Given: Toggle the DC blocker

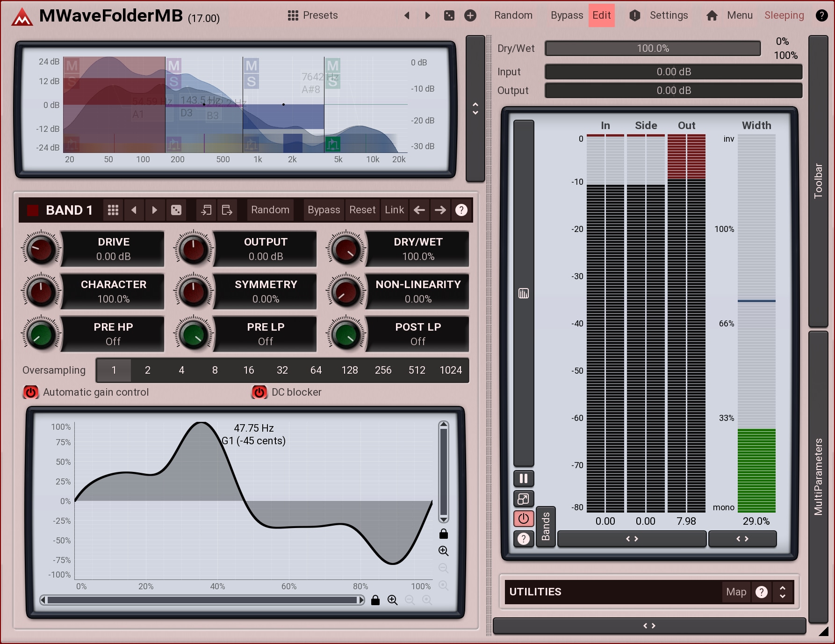Looking at the screenshot, I should [259, 392].
